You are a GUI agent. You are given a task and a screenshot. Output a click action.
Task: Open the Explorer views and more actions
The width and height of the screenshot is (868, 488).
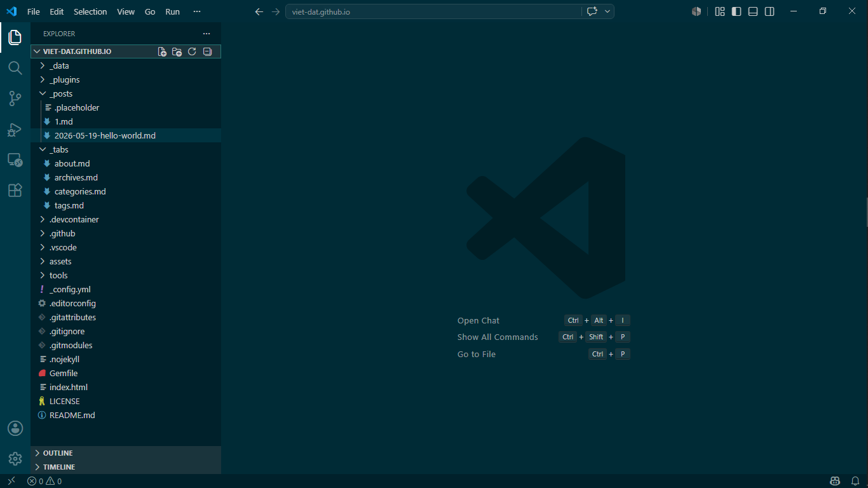tap(207, 34)
